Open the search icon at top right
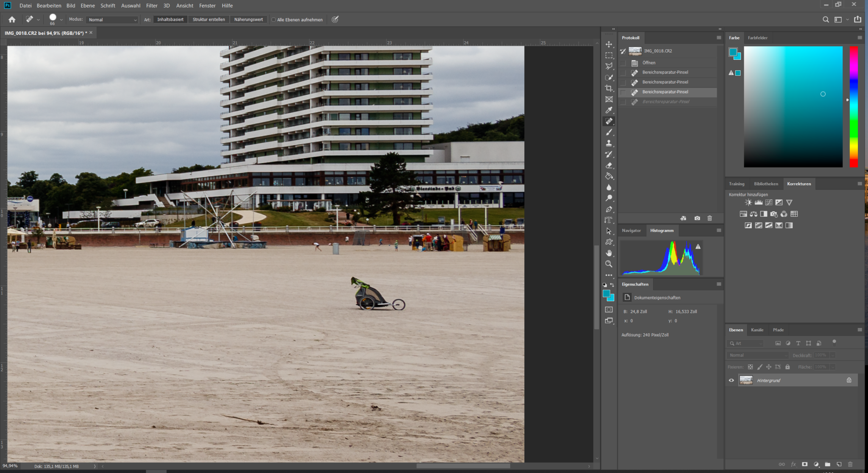The width and height of the screenshot is (868, 473). point(826,20)
